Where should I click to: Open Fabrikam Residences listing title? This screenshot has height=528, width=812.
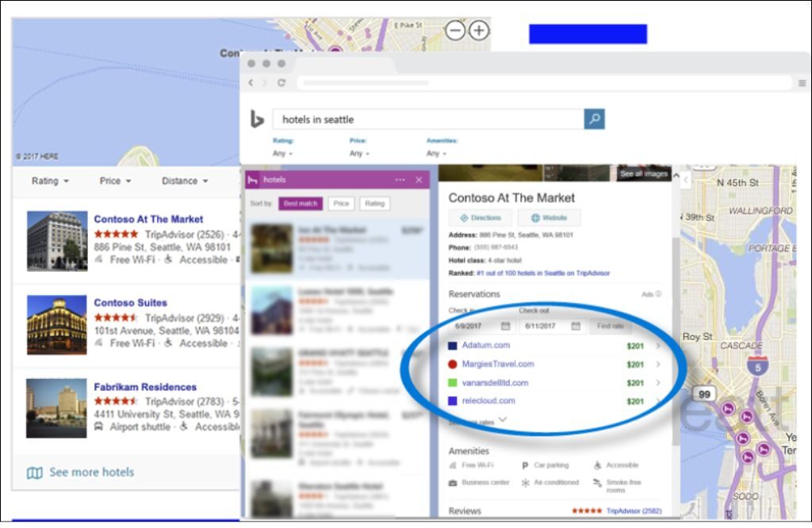click(x=145, y=387)
